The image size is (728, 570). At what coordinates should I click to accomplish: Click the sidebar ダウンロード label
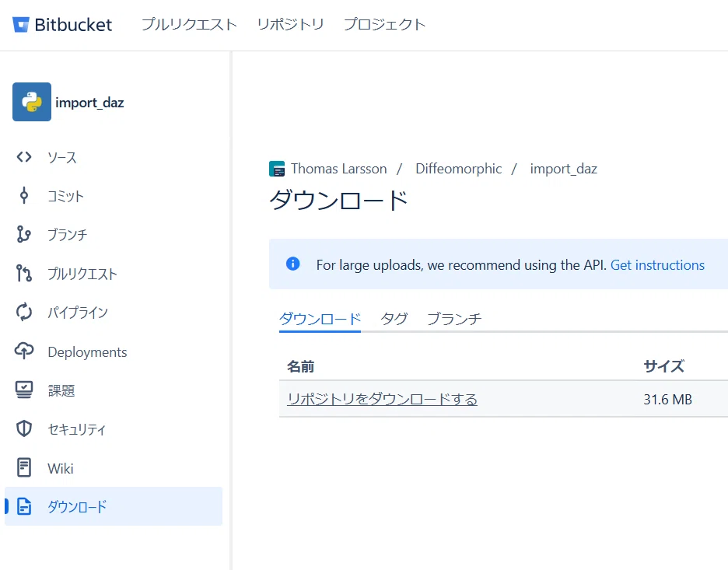coord(78,506)
